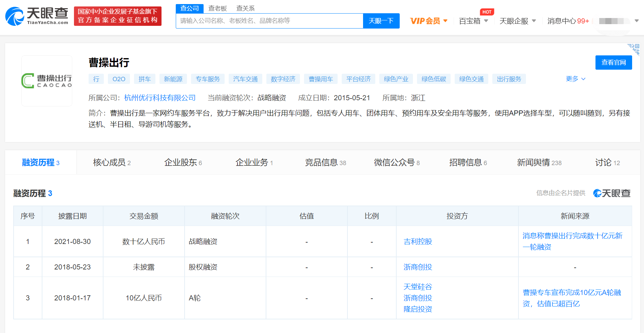Focus the company name search input field
This screenshot has height=333, width=644.
(x=269, y=21)
